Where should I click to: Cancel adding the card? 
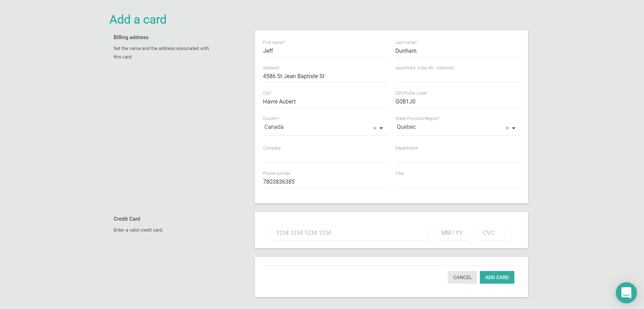pos(462,277)
